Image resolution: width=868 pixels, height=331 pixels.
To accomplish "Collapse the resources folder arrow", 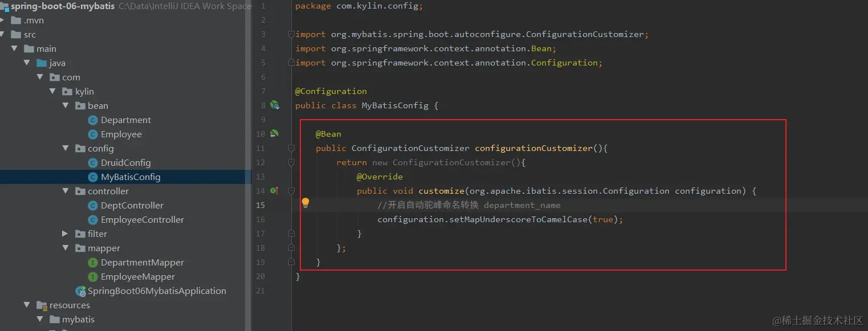I will (27, 305).
